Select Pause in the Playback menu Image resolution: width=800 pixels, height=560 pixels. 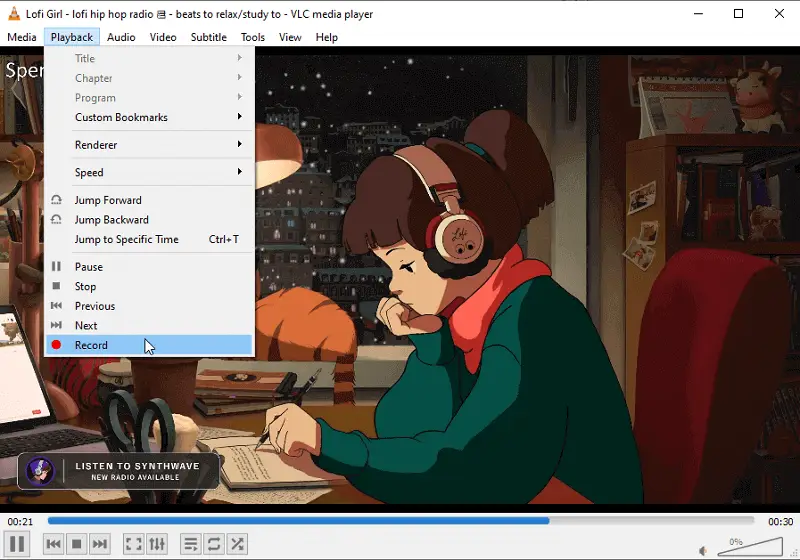(149, 267)
